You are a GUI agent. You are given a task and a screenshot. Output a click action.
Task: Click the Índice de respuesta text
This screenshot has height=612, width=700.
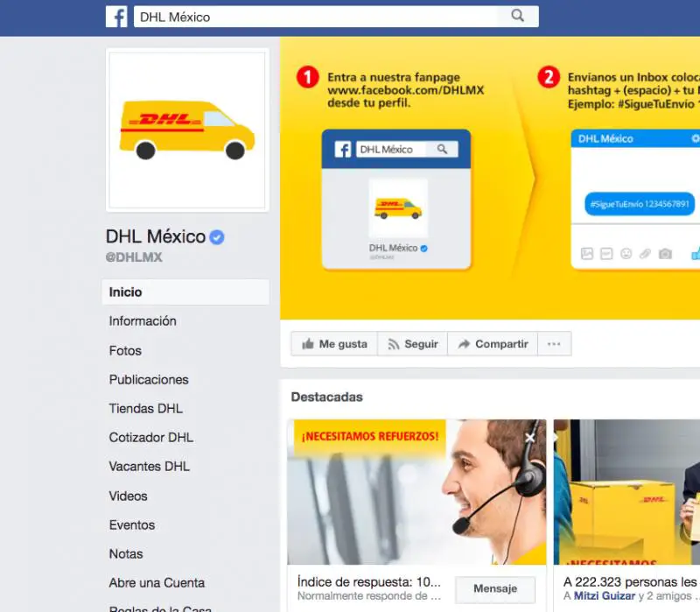click(x=368, y=582)
